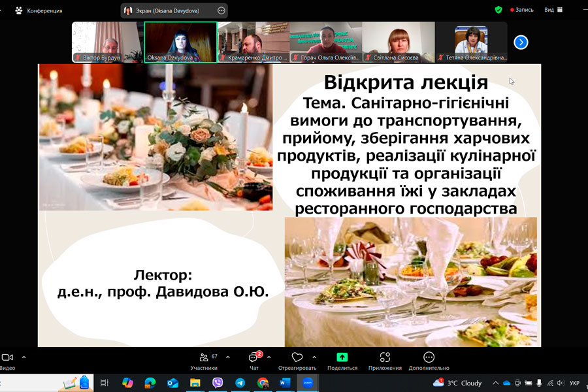Screen dimensions: 588x392
Task: Click the OneDrive cloud tray icon
Action: coord(506,383)
